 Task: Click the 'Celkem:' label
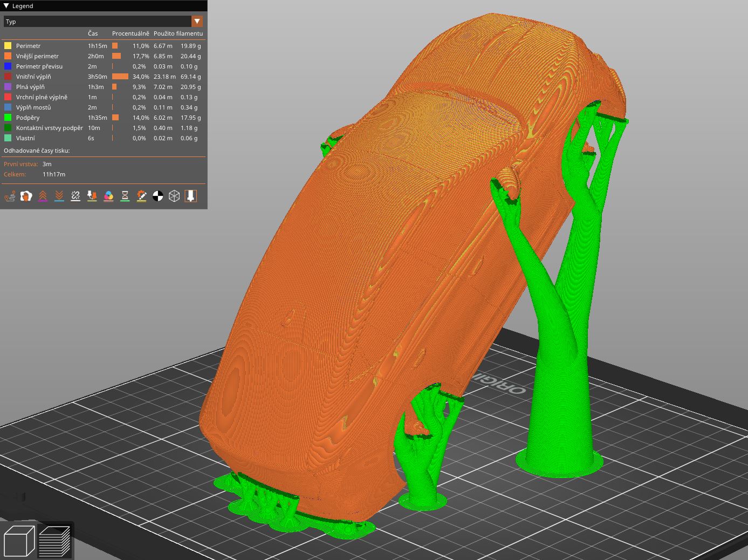tap(15, 174)
